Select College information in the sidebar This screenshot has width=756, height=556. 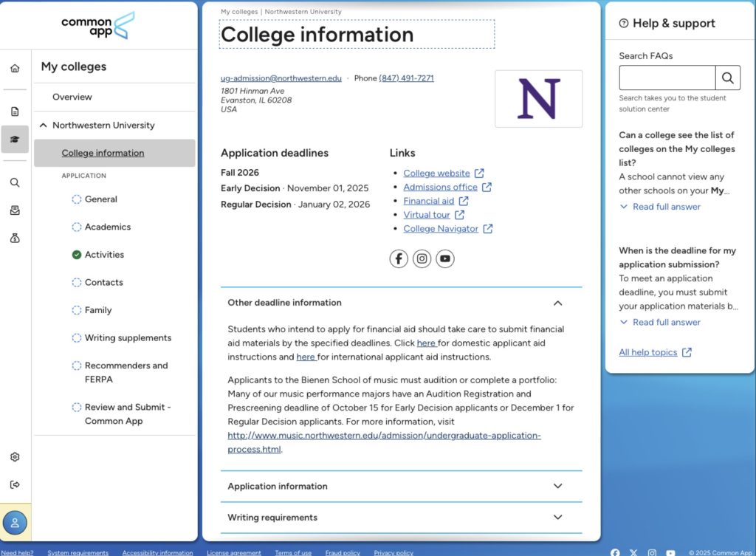click(114, 153)
